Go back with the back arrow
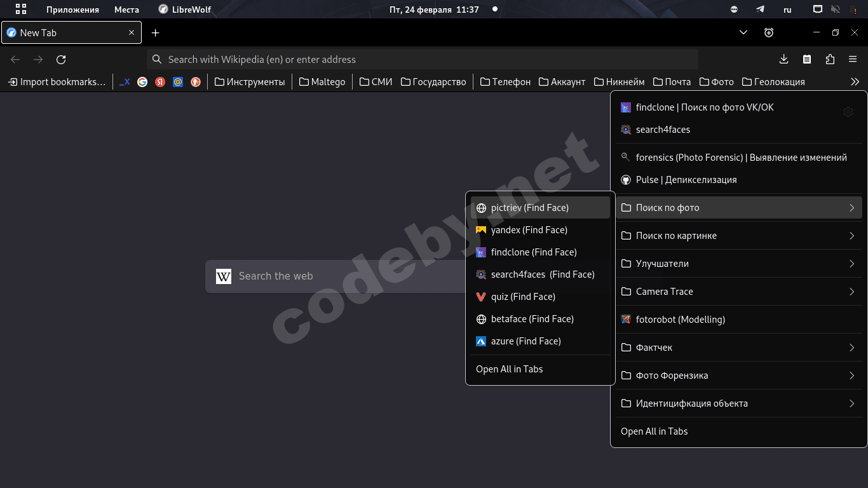This screenshot has width=868, height=488. (x=15, y=59)
